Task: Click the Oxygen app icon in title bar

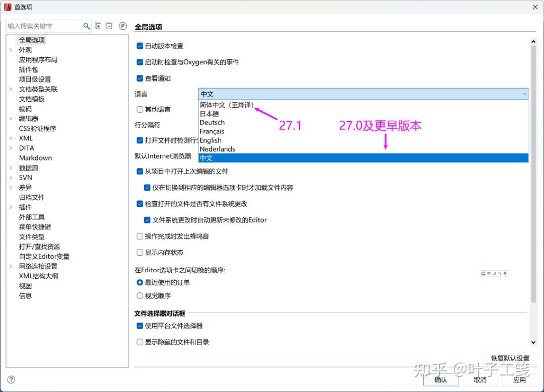Action: [x=8, y=7]
